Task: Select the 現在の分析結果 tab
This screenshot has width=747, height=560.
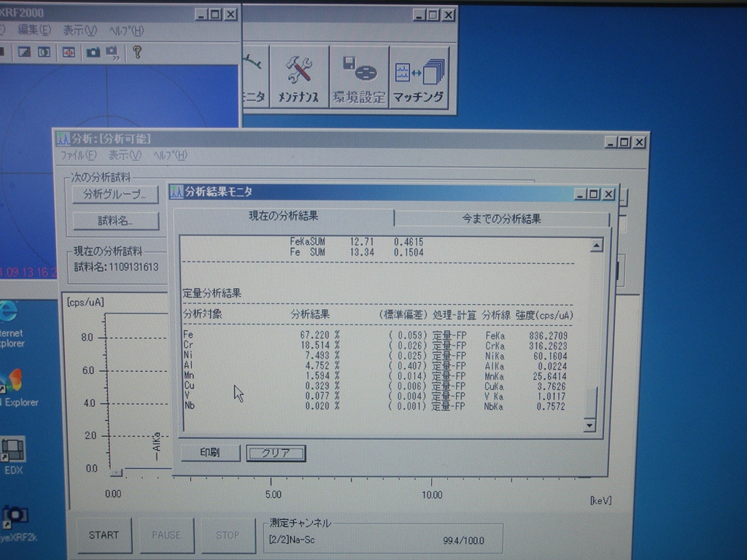Action: [283, 217]
